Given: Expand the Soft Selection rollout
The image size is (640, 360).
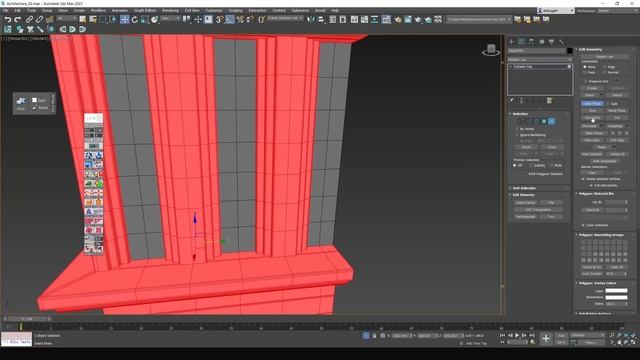Looking at the screenshot, I should coord(524,188).
